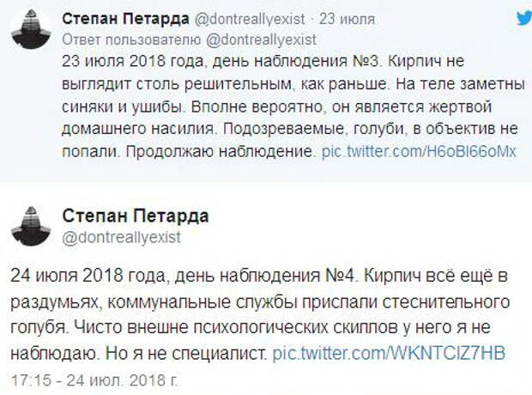Click the words Продолжаю наблюдение
This screenshot has width=532, height=395.
(x=219, y=151)
